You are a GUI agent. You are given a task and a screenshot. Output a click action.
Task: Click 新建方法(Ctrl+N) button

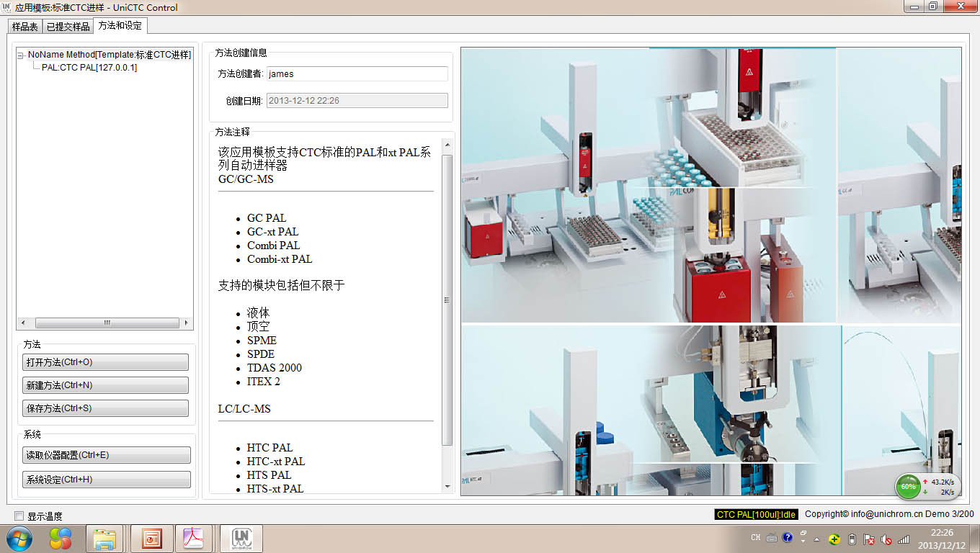click(105, 385)
